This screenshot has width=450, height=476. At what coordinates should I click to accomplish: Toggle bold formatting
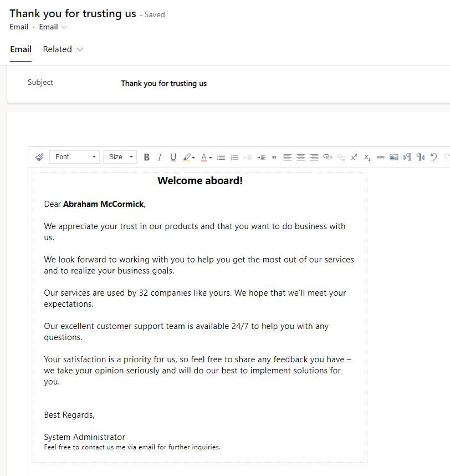(146, 157)
